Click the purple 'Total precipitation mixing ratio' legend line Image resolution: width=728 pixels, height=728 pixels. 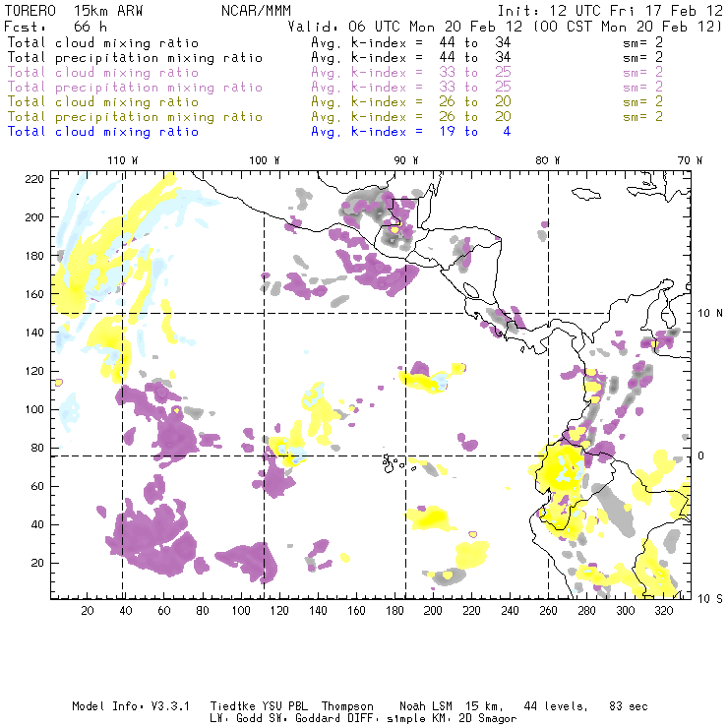click(x=135, y=88)
